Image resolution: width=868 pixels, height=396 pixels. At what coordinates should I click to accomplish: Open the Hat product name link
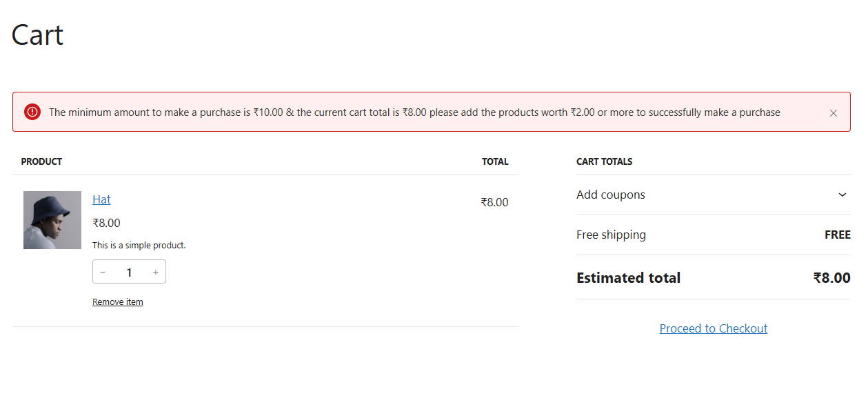pos(101,199)
